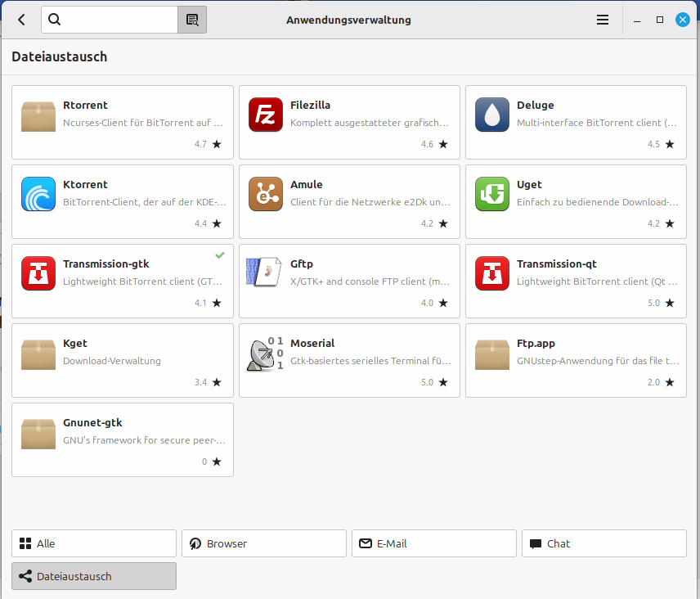This screenshot has width=700, height=599.
Task: Click the Uget green download icon
Action: click(492, 194)
